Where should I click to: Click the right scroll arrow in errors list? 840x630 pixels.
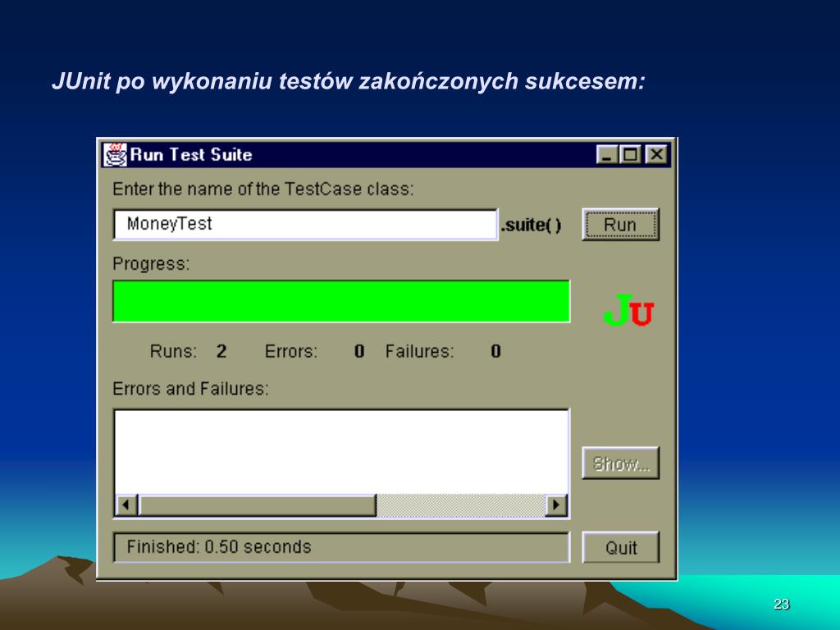[x=556, y=505]
